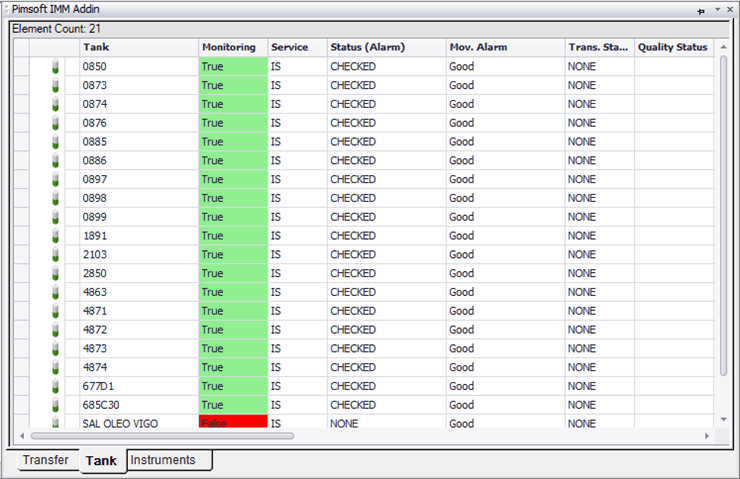Click the tank icon for tank 4871
740x479 pixels.
tap(55, 311)
